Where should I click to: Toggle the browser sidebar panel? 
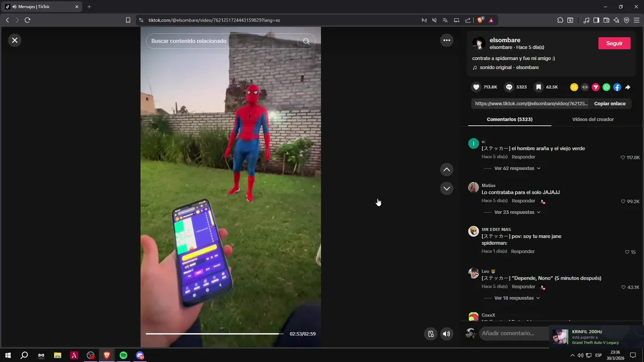pyautogui.click(x=596, y=20)
